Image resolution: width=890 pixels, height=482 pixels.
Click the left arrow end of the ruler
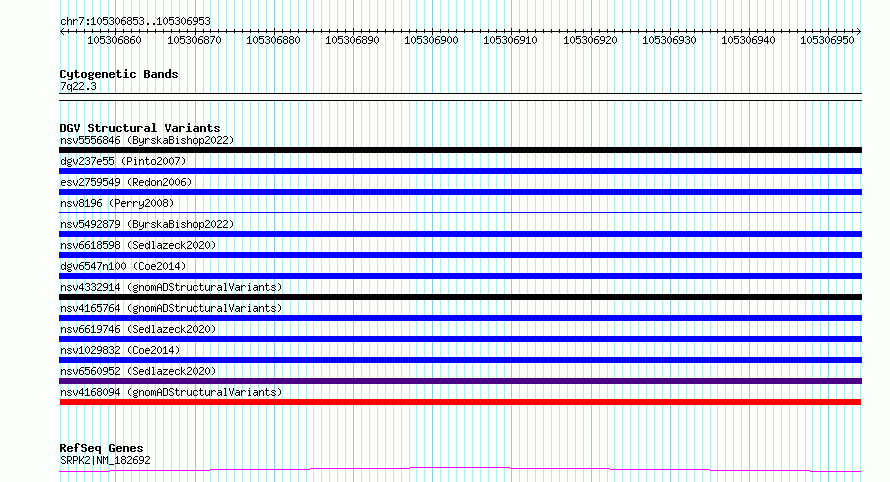[62, 32]
